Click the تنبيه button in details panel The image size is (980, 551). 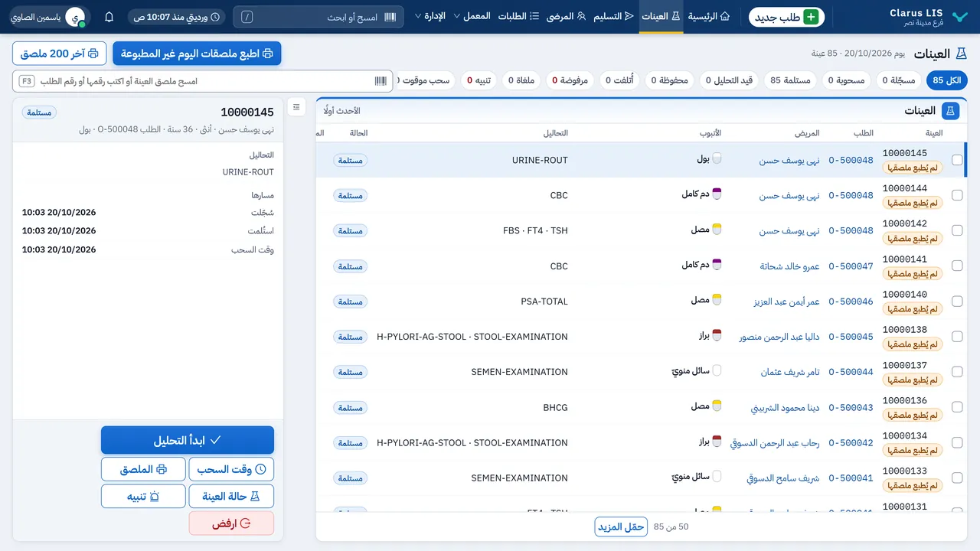coord(143,496)
